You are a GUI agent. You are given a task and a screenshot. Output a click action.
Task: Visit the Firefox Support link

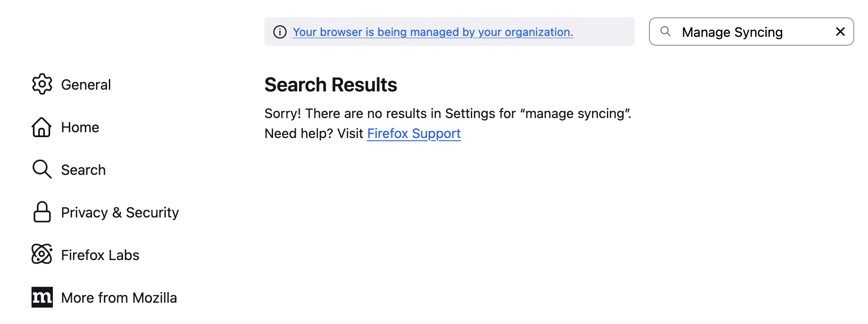point(414,134)
